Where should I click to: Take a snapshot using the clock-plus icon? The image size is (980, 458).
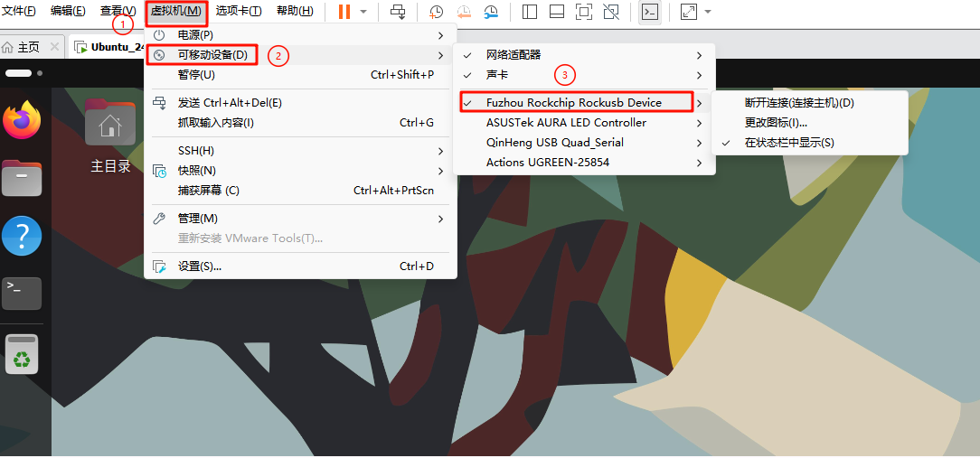click(436, 12)
